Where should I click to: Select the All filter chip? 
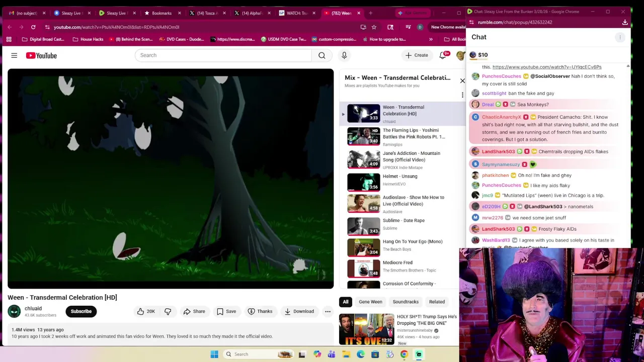tap(346, 302)
